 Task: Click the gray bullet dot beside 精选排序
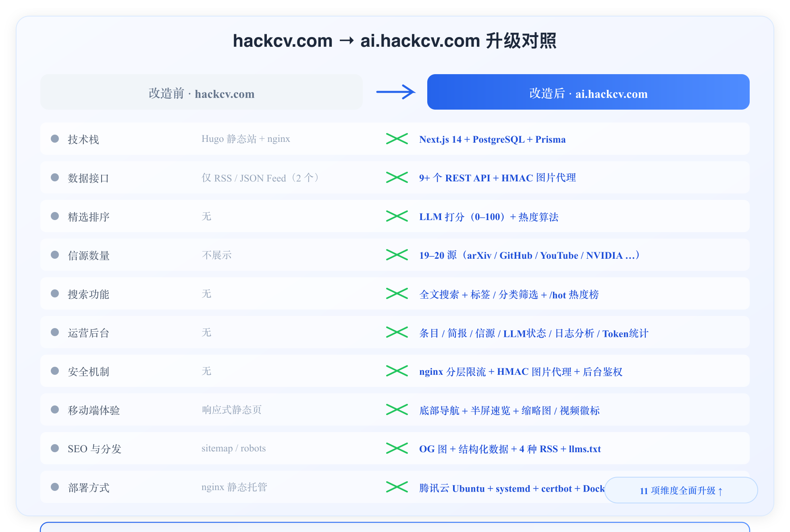[55, 216]
